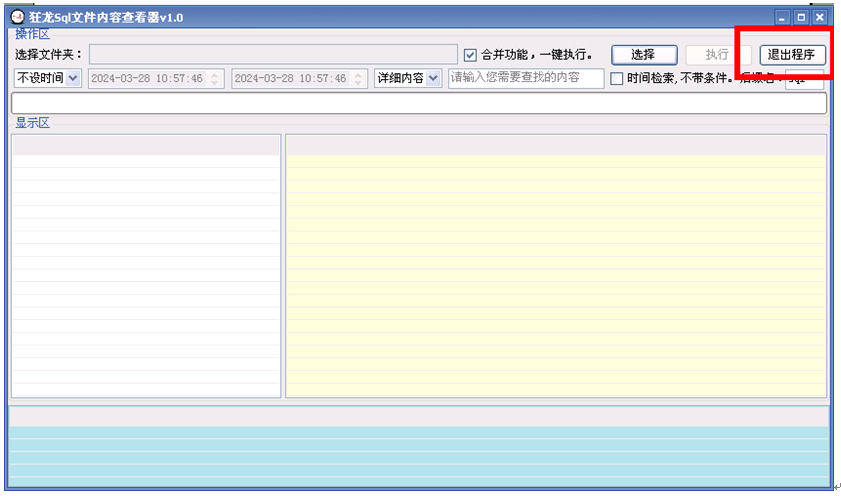Toggle the 合并功能,一键执行 checkbox
This screenshot has width=841, height=496.
(x=470, y=55)
